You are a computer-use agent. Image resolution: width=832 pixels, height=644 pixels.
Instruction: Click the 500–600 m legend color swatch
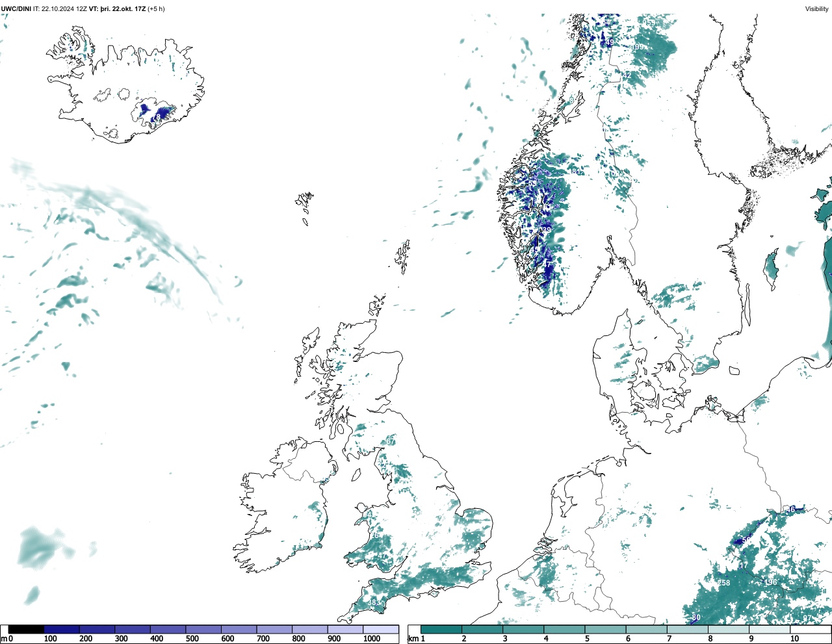click(x=203, y=629)
